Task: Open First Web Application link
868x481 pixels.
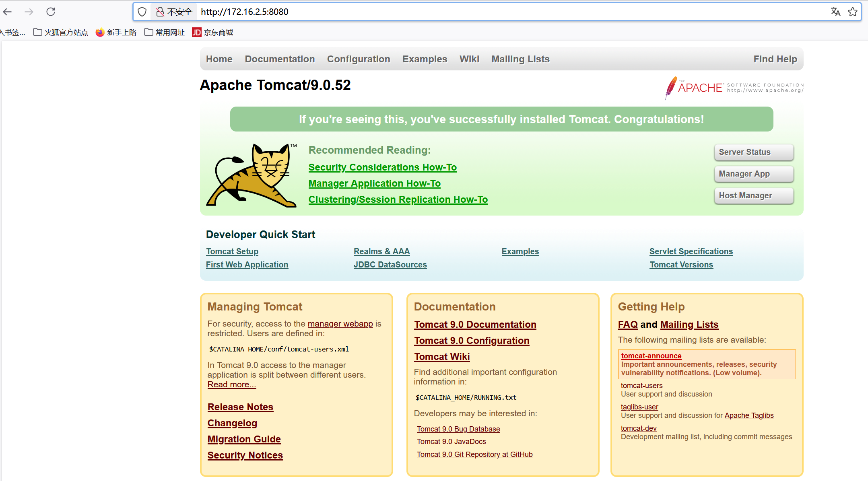Action: click(x=247, y=265)
